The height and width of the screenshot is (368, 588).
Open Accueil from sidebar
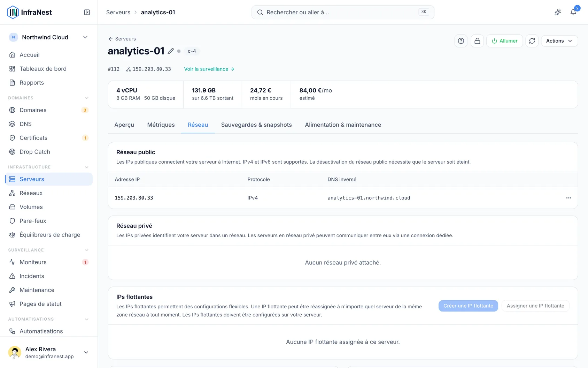(49, 55)
